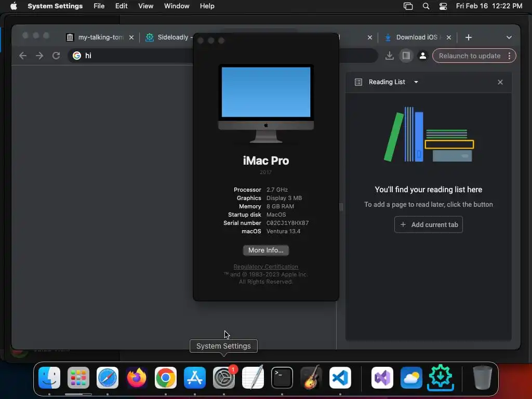Click the Apple menu icon
Screen dimensions: 532x399
click(14, 6)
